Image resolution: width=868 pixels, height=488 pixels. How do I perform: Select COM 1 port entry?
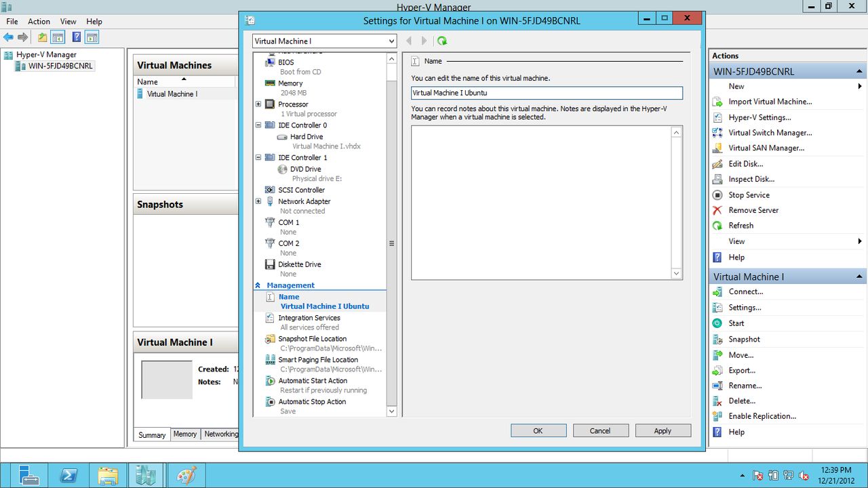[x=288, y=223]
